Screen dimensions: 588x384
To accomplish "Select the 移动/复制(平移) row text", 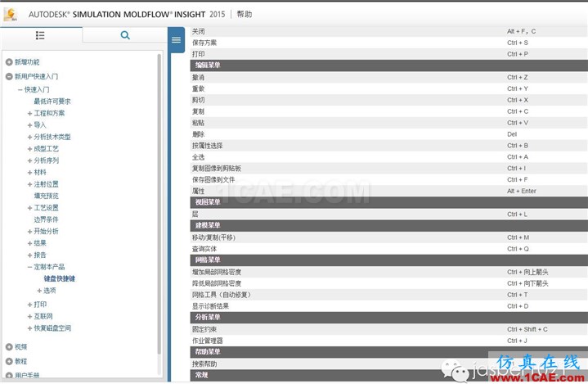I will [213, 237].
